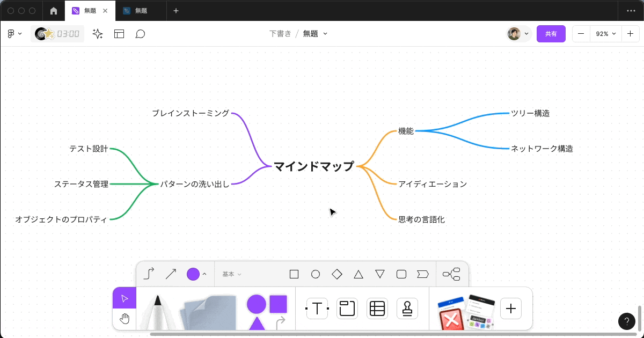The height and width of the screenshot is (338, 644).
Task: Select the triangle shape
Action: [358, 274]
